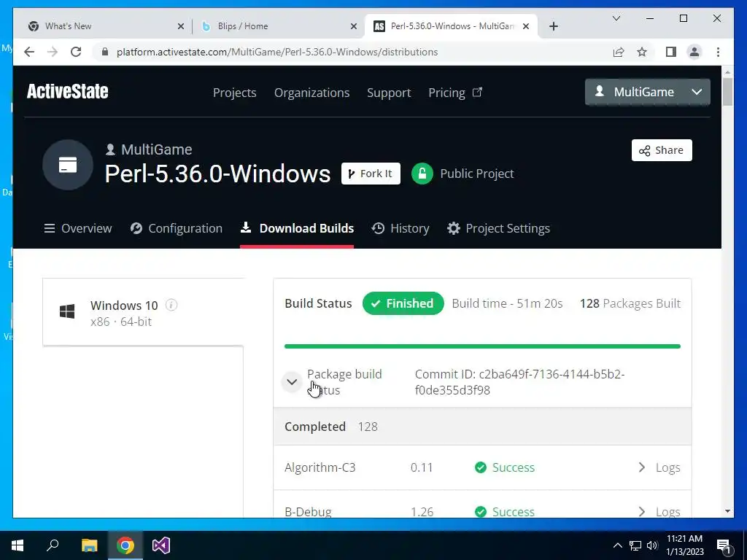747x560 pixels.
Task: Close the Perl-5.36.0-Windows tab
Action: 526,26
